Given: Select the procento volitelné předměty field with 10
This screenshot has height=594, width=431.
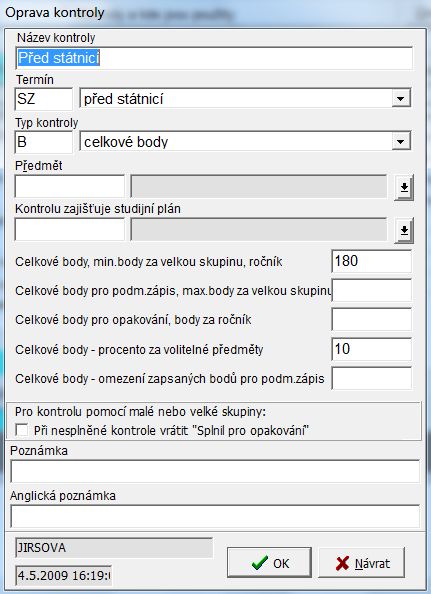Looking at the screenshot, I should tap(372, 349).
